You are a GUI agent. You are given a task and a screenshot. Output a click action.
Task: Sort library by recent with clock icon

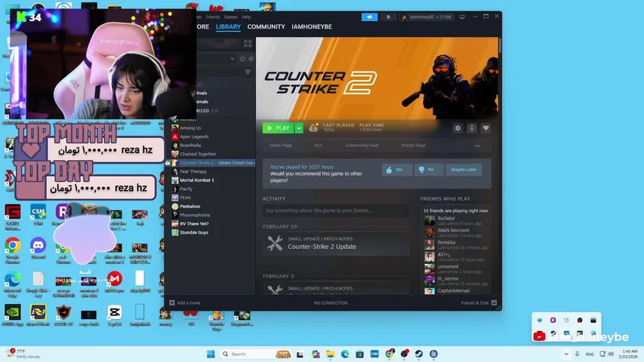(242, 59)
